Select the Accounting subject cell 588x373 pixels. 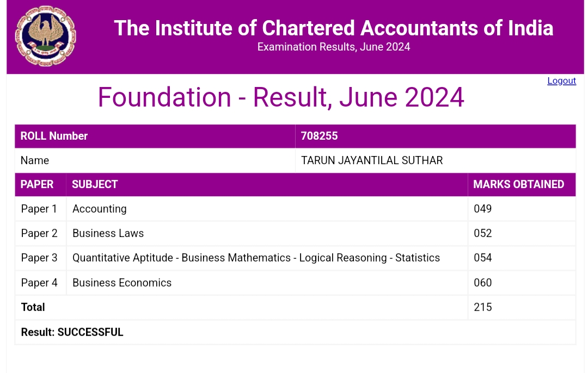click(x=100, y=209)
